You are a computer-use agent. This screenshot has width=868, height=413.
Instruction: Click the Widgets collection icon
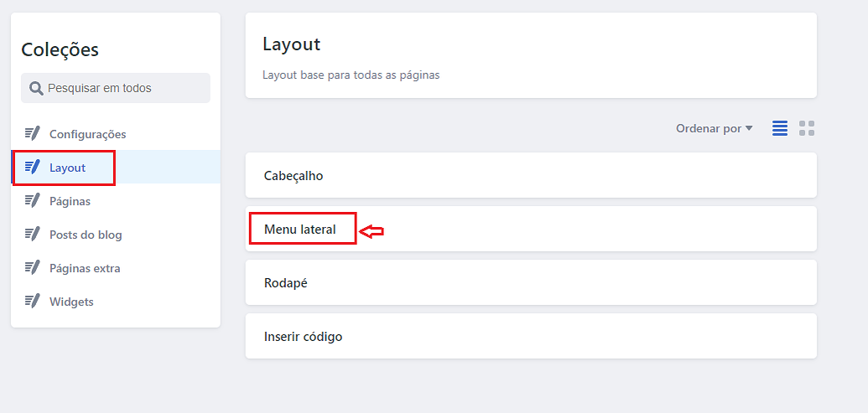(x=33, y=301)
